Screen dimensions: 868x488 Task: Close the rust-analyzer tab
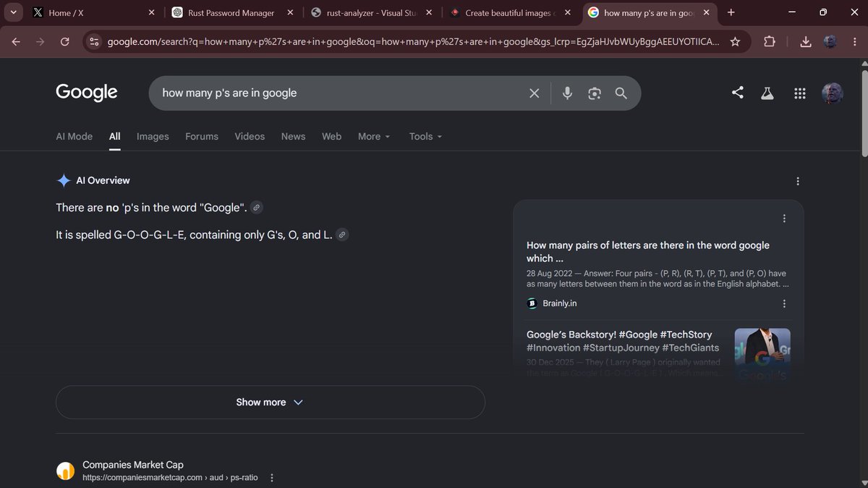429,12
